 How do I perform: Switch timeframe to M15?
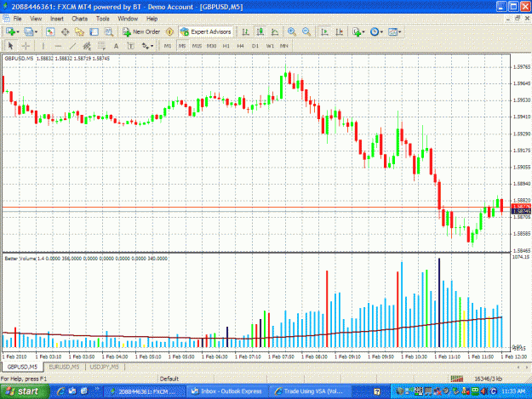[197, 46]
